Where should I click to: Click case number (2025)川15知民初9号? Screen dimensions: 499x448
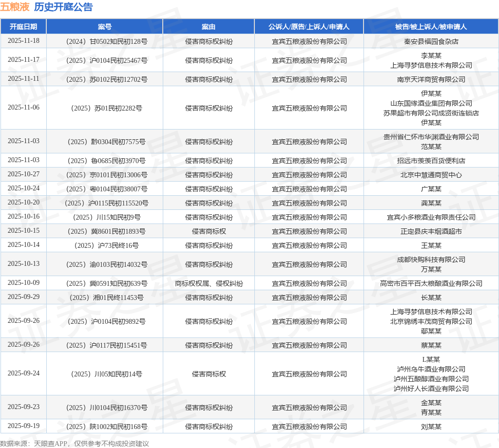pyautogui.click(x=107, y=218)
